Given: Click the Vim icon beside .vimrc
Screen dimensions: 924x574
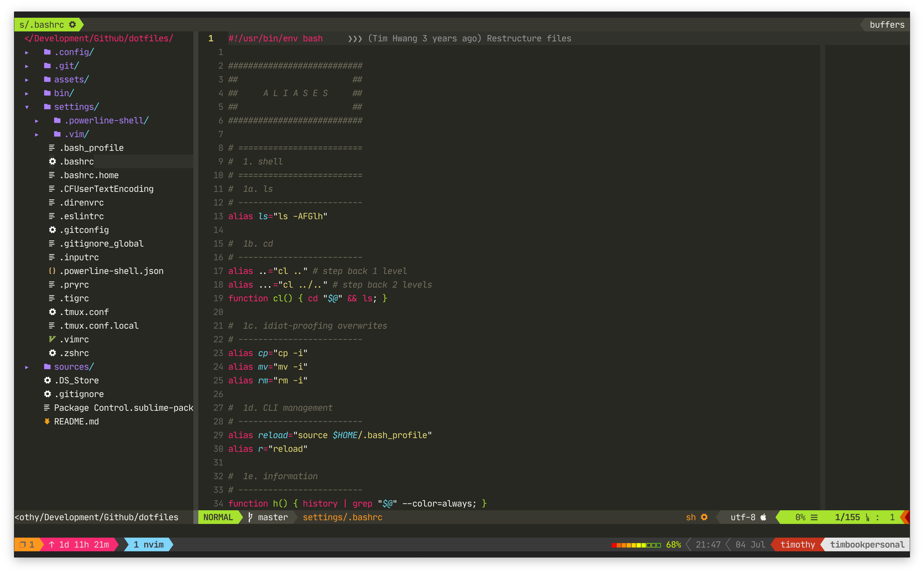Looking at the screenshot, I should coord(52,339).
